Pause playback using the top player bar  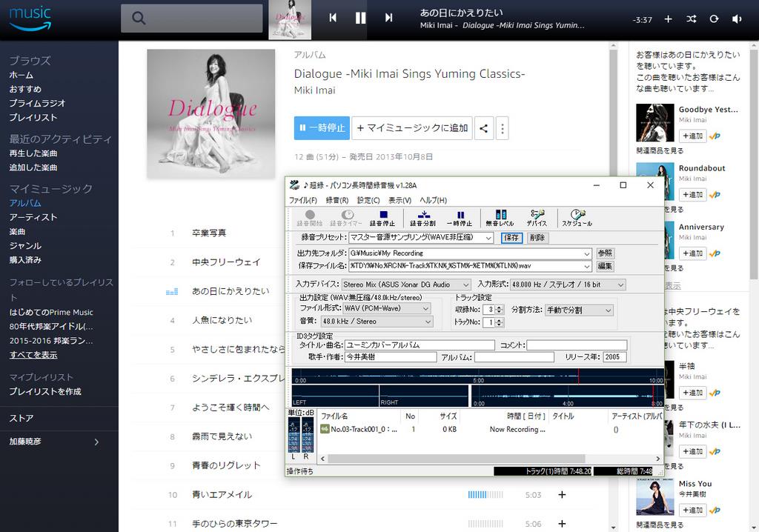361,18
